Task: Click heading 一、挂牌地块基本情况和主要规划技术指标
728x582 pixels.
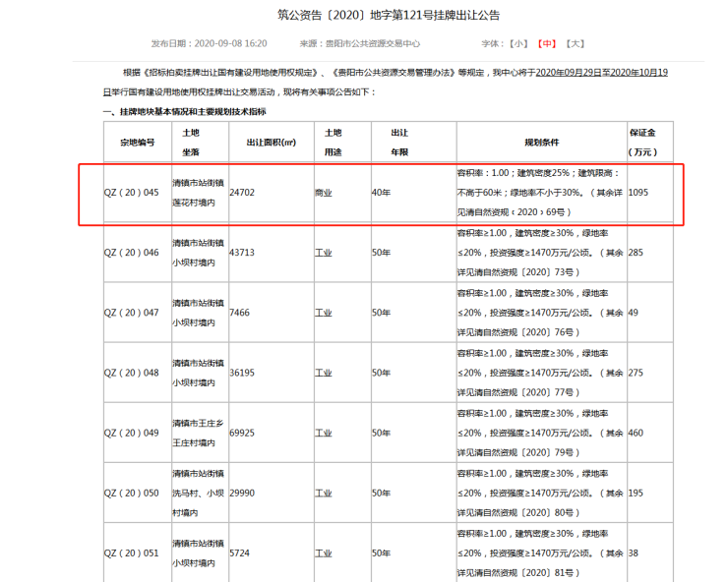Action: pyautogui.click(x=184, y=112)
